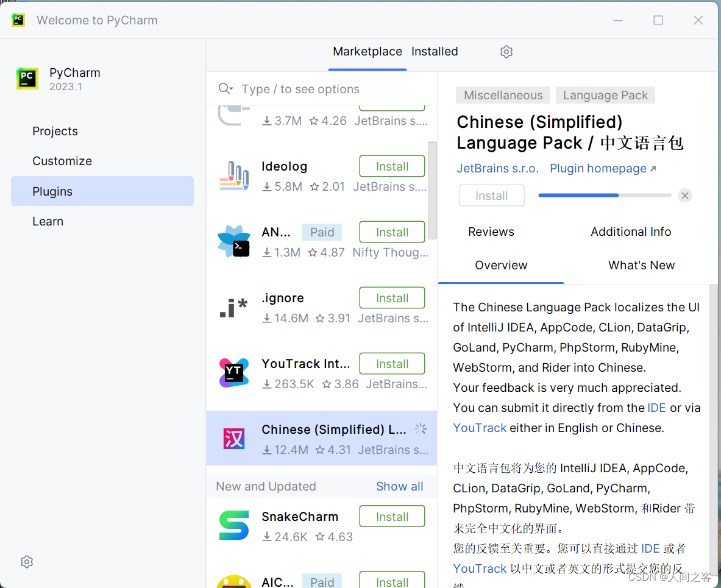Install the Paid ANSI plugin by Nifty Thoughts
The height and width of the screenshot is (588, 721).
click(392, 232)
